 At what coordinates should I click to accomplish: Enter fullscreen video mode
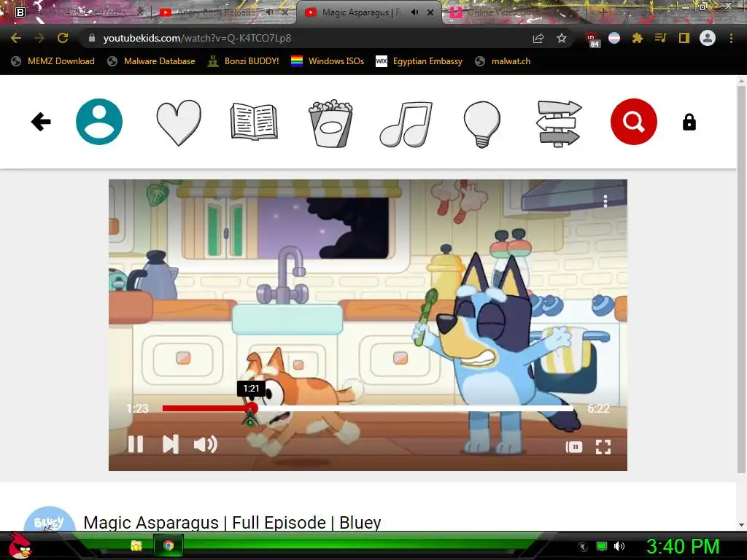click(603, 447)
